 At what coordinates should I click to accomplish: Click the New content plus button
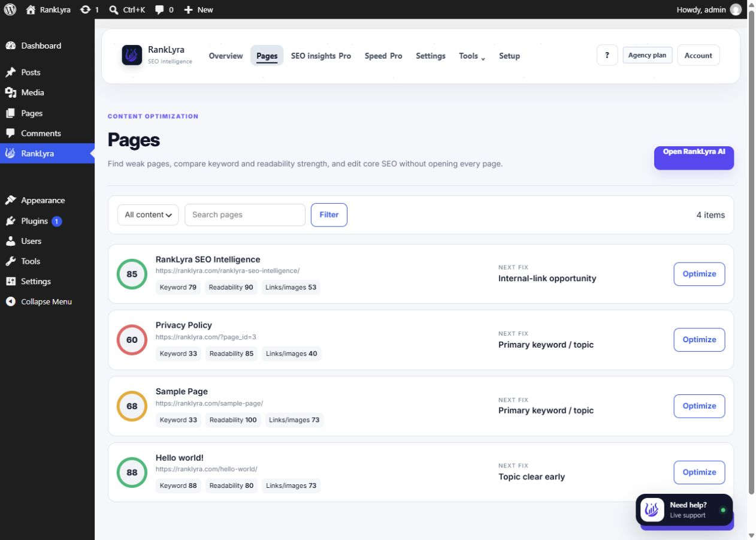coord(198,10)
